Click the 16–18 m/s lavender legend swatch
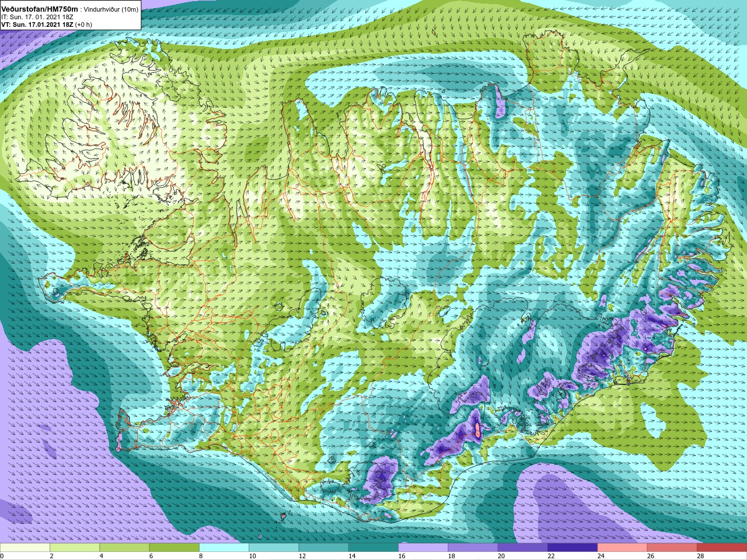The height and width of the screenshot is (560, 747). pos(423,548)
